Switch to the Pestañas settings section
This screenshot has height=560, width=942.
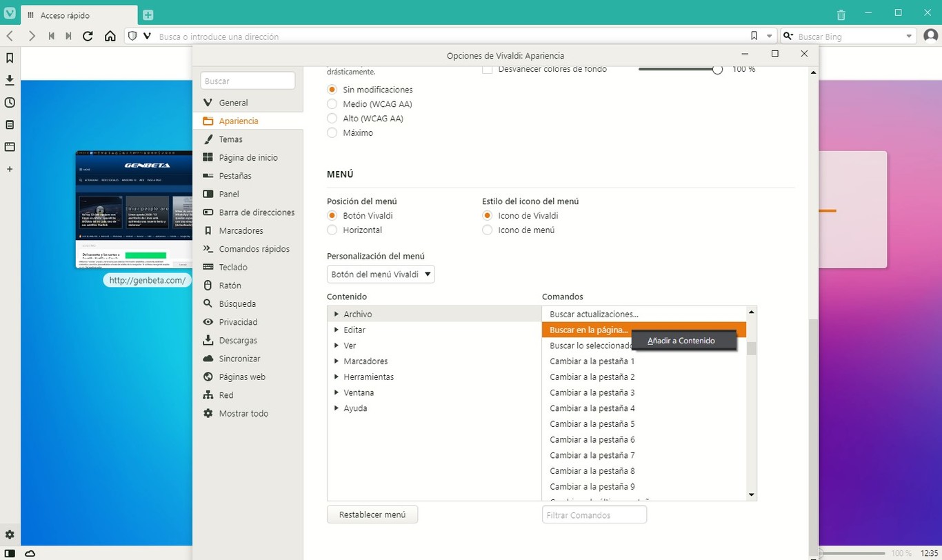click(x=235, y=176)
